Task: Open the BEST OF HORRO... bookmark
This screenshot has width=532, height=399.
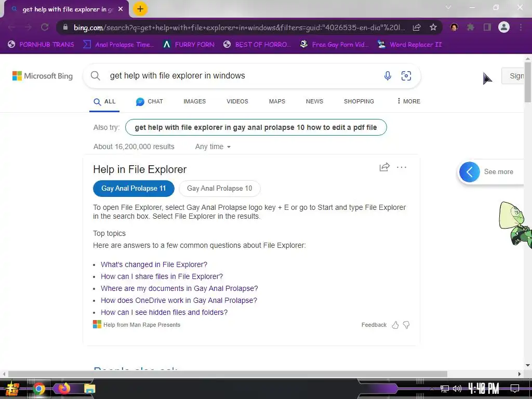Action: [257, 45]
